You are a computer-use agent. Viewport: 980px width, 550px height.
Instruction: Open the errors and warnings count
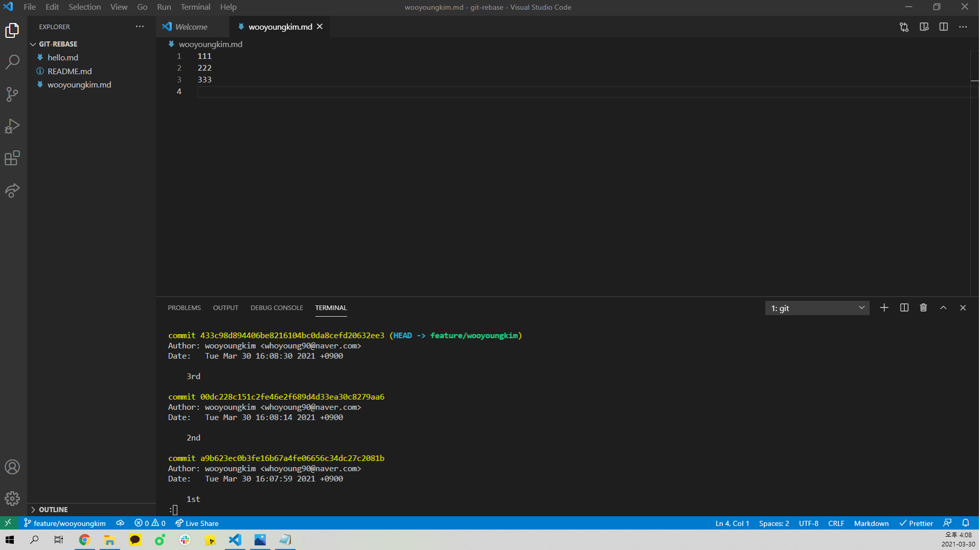pyautogui.click(x=150, y=523)
